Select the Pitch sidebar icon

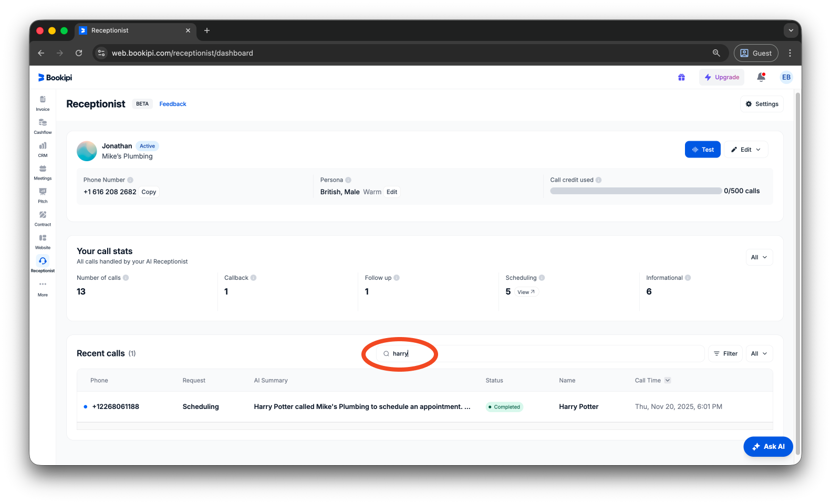(x=43, y=195)
